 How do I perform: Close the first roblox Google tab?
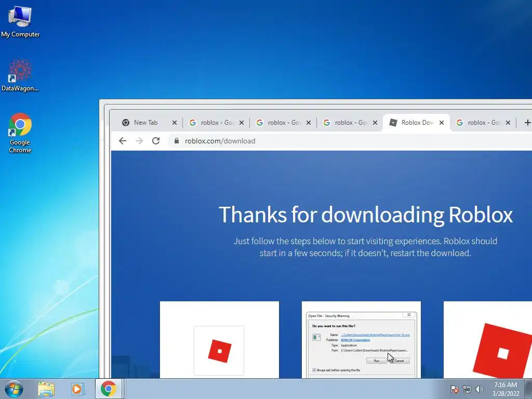(242, 123)
